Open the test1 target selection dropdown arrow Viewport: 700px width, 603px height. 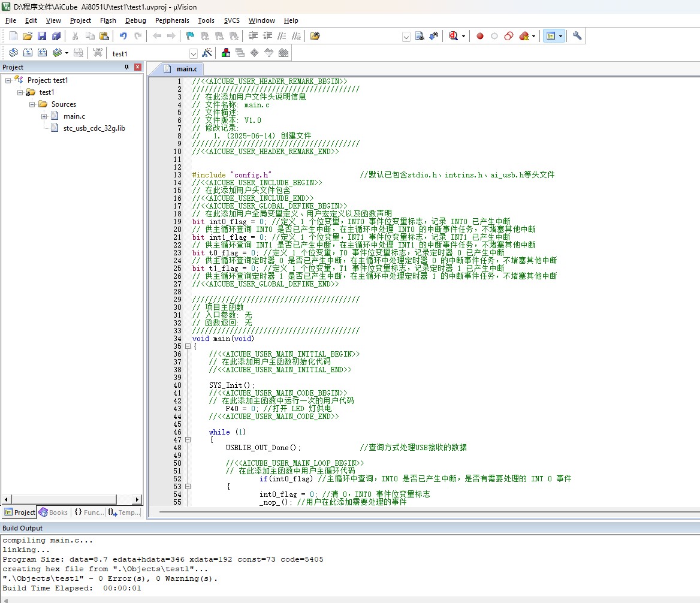pyautogui.click(x=194, y=54)
